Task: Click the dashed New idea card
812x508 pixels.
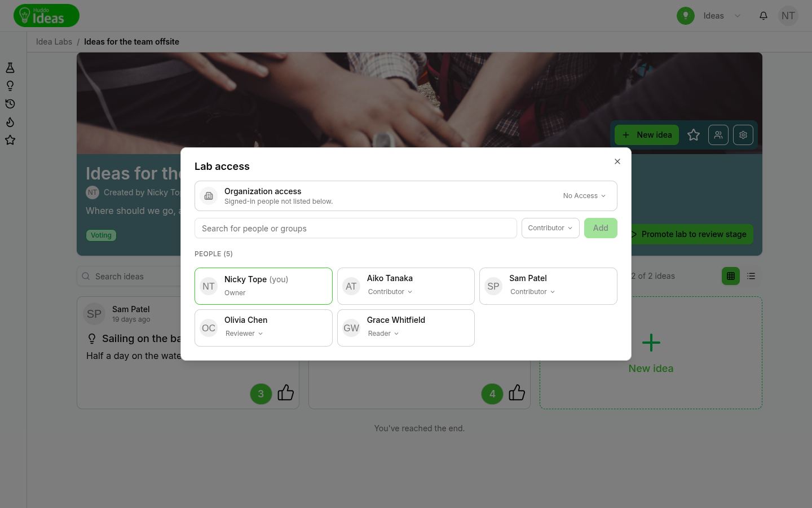Action: [651, 353]
